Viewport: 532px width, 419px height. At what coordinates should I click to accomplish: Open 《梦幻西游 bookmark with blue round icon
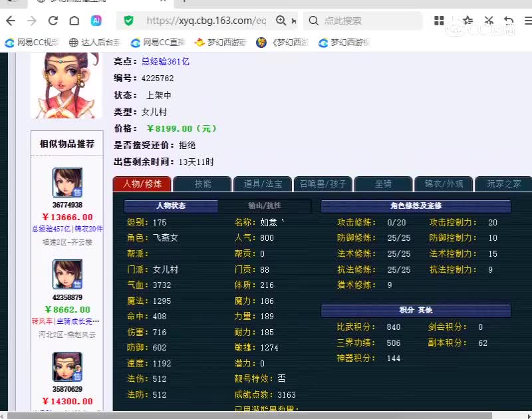coord(282,43)
